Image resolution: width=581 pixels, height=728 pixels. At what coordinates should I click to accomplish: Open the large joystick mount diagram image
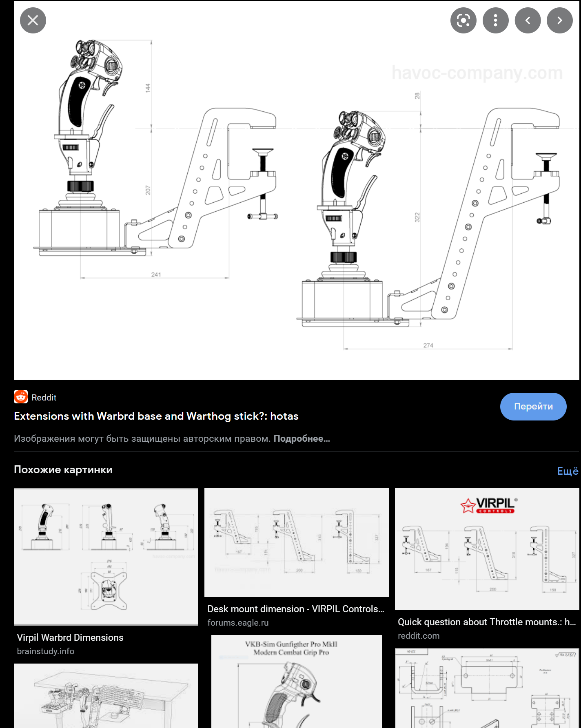pyautogui.click(x=297, y=190)
